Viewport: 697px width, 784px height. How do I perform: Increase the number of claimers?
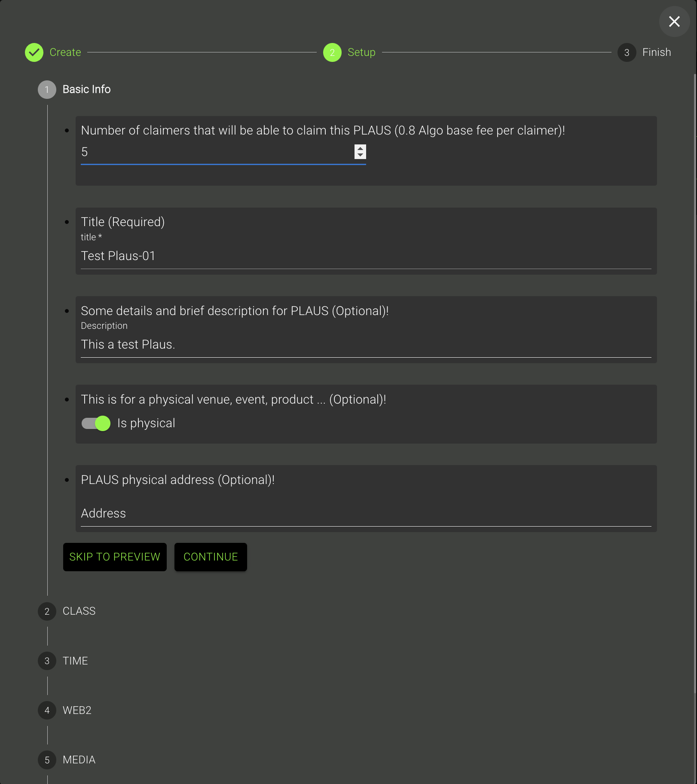click(360, 148)
